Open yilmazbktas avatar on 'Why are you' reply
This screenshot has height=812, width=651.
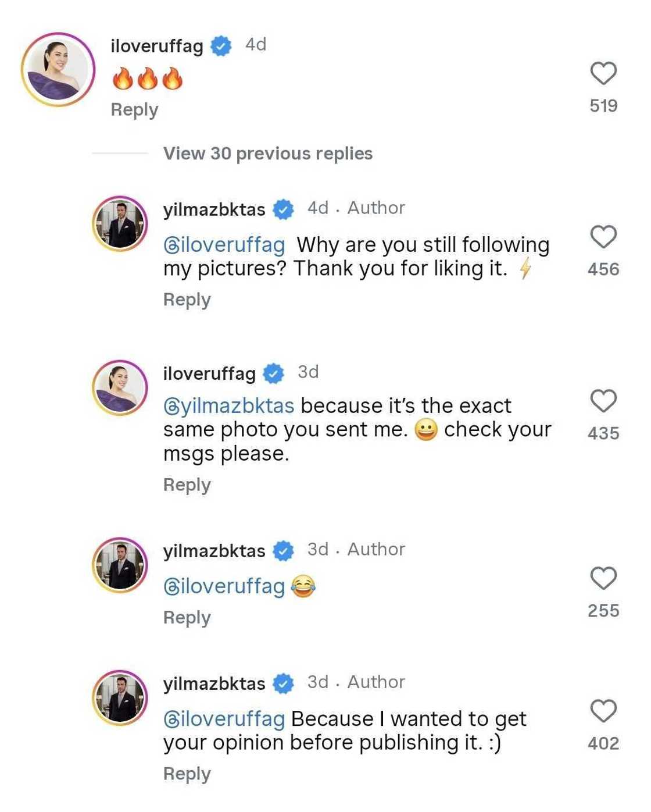120,224
